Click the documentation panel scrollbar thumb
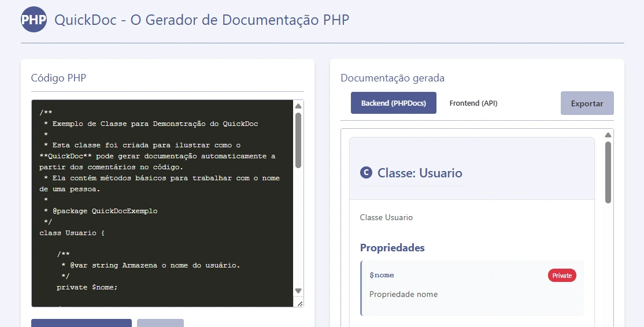Image resolution: width=644 pixels, height=327 pixels. (x=608, y=172)
